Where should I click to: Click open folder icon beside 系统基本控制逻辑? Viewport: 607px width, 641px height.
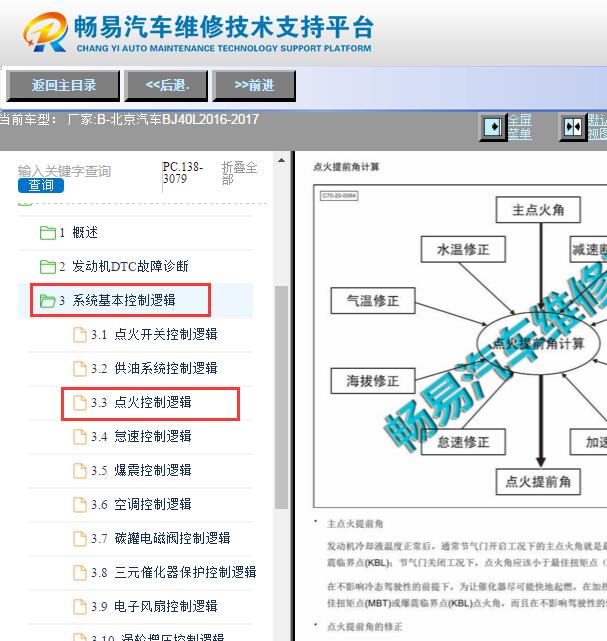[48, 300]
